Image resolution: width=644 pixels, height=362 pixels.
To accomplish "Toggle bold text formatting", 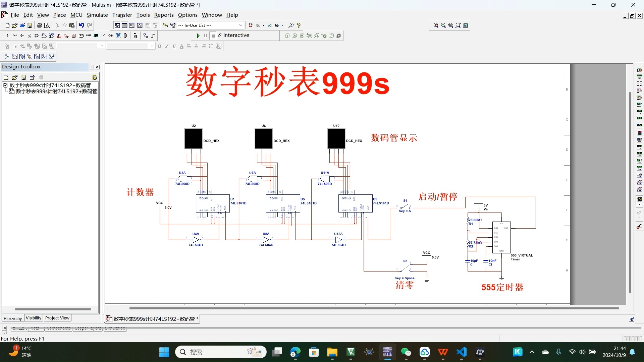I will pyautogui.click(x=160, y=46).
